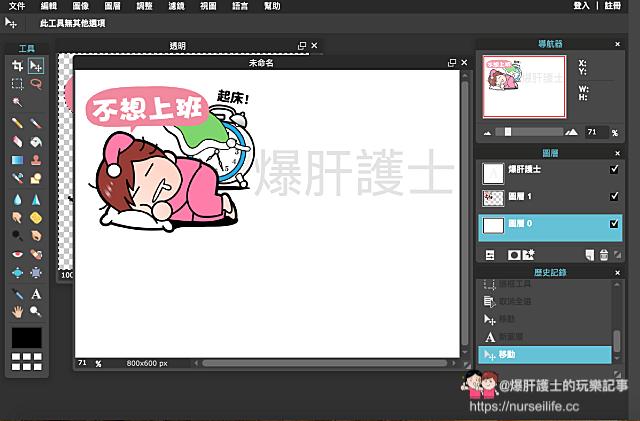The height and width of the screenshot is (421, 640).
Task: Select the Clone Stamp tool
Action: click(36, 160)
